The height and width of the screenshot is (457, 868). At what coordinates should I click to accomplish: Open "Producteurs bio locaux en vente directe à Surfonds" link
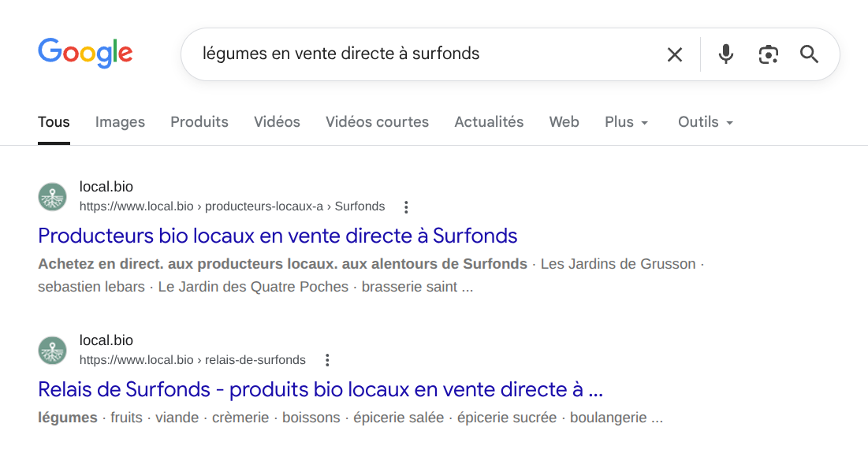278,236
